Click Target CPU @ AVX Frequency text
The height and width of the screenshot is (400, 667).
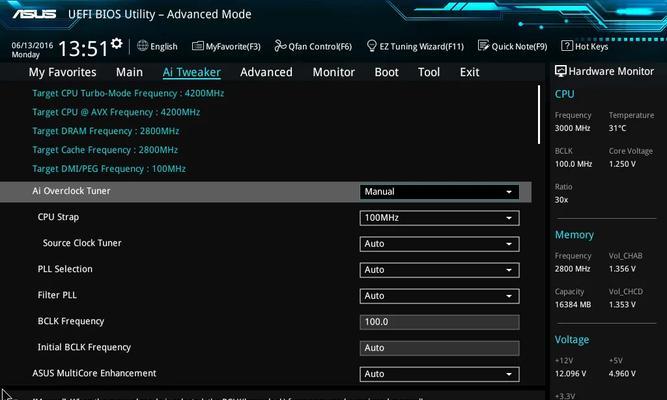[x=116, y=112]
